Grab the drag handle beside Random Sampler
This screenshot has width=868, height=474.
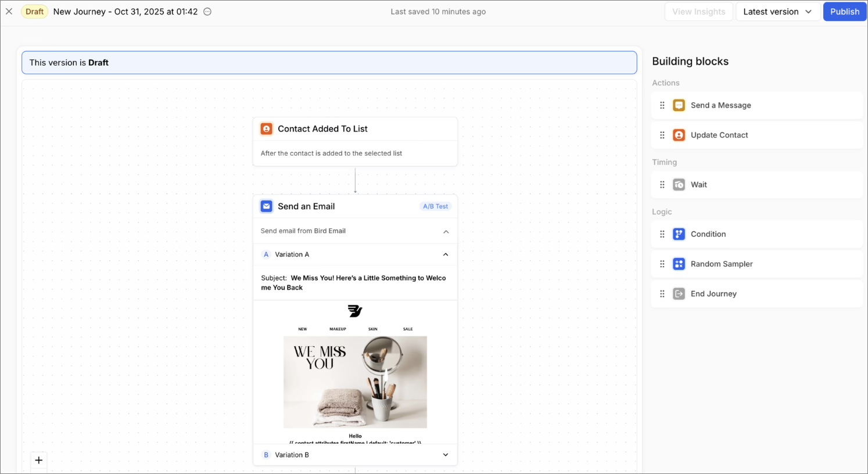click(x=662, y=264)
